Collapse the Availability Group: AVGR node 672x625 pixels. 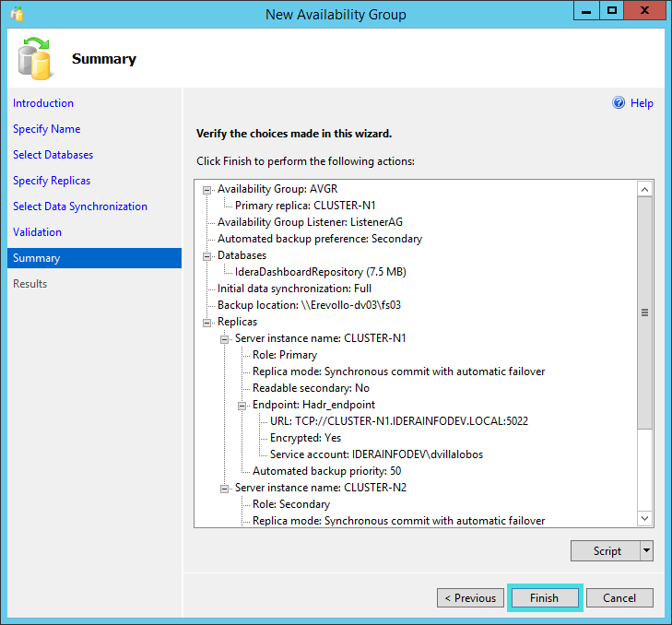click(207, 190)
